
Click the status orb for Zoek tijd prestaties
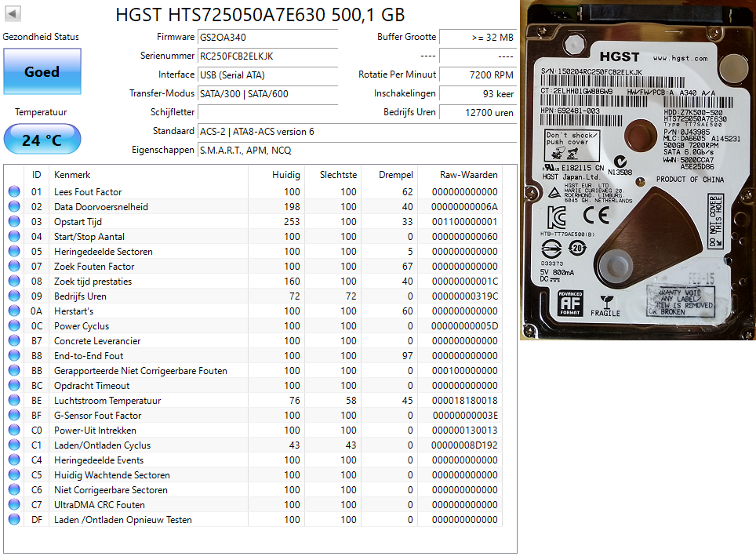click(14, 281)
